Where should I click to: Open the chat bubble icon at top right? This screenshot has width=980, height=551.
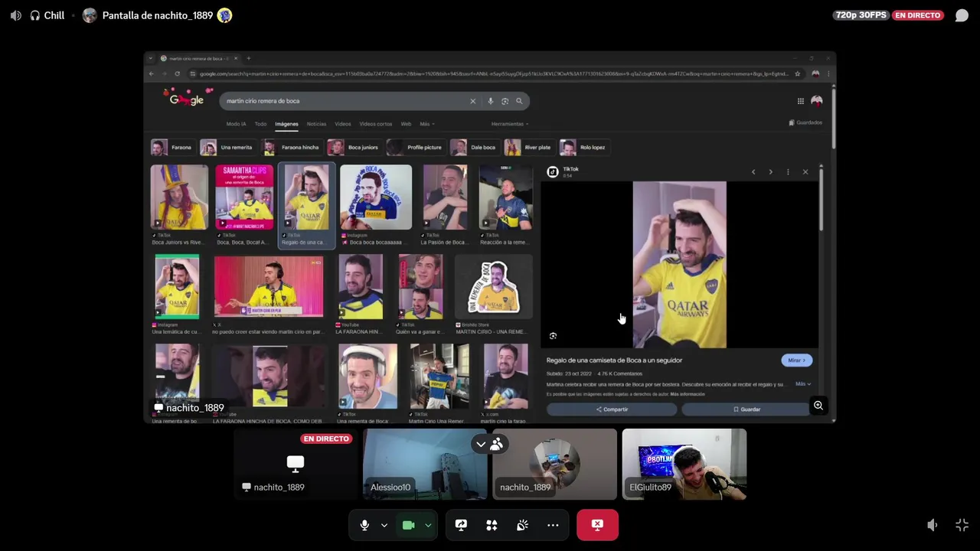[962, 15]
